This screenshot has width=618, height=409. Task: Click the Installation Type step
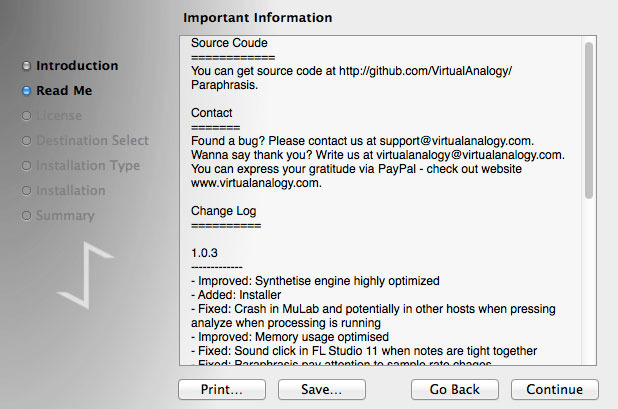tap(88, 165)
